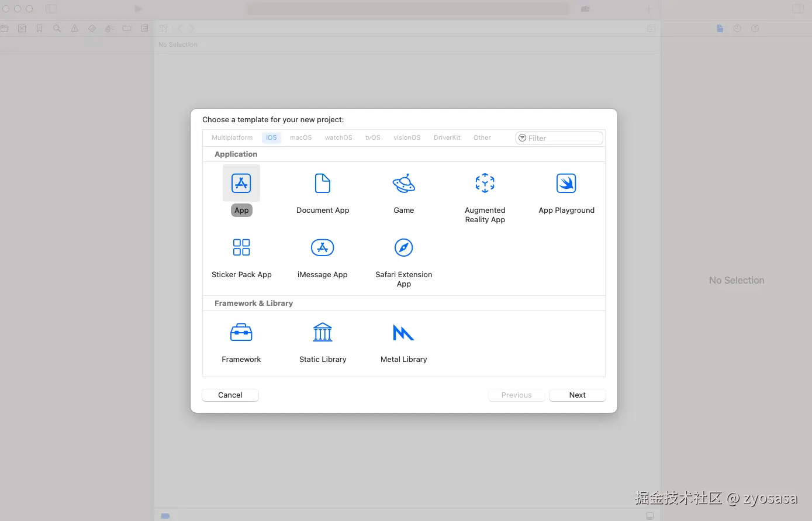Toggle the right inspector sidebar
The height and width of the screenshot is (521, 812).
point(798,9)
